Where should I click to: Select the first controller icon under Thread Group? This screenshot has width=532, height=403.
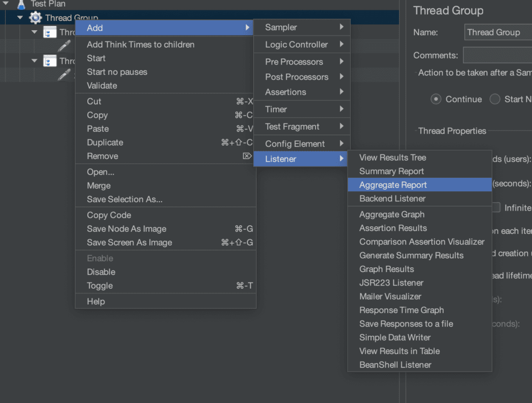[x=49, y=32]
